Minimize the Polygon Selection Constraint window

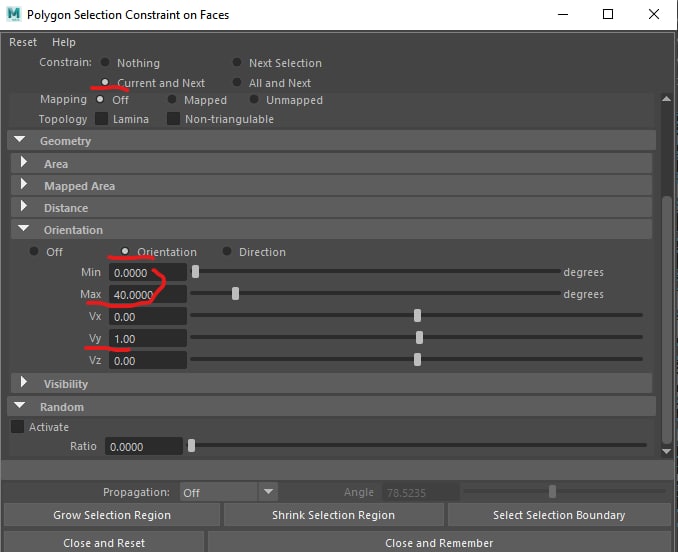(x=563, y=14)
